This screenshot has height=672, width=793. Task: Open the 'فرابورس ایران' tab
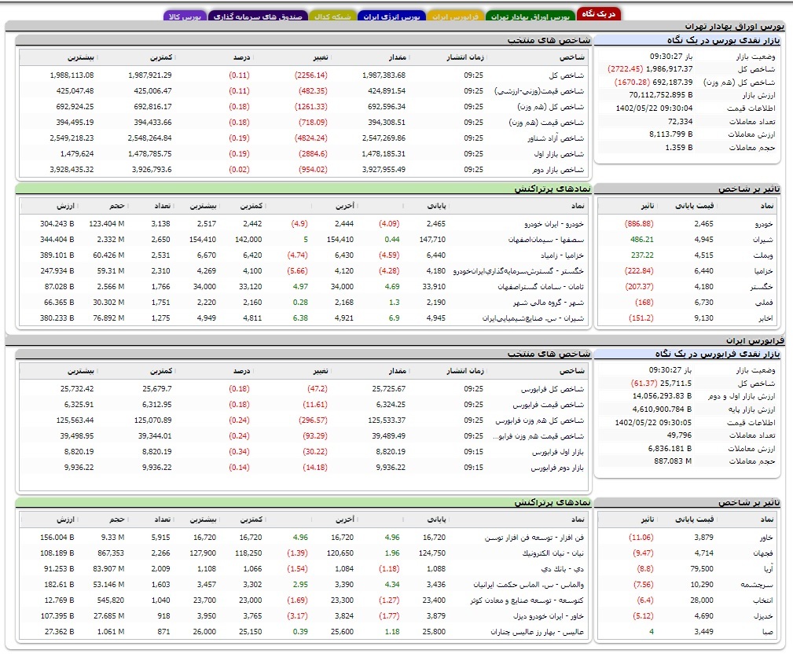[455, 16]
